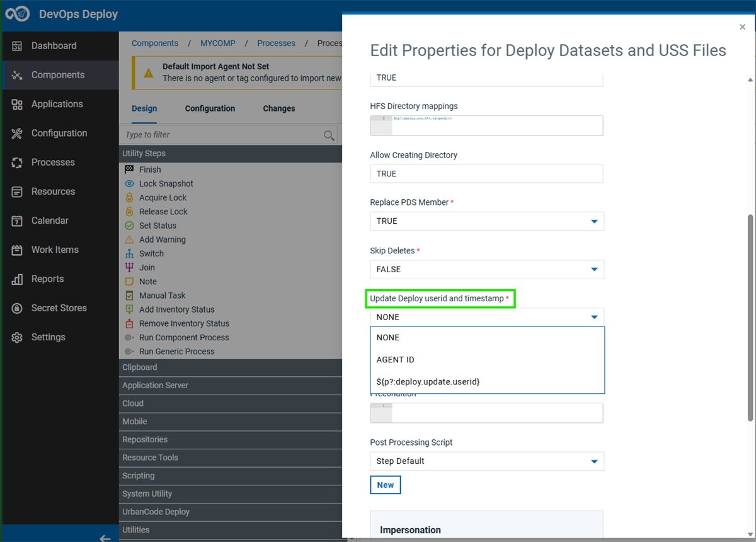This screenshot has width=756, height=542.
Task: Click the Finish flag step icon
Action: coord(129,170)
